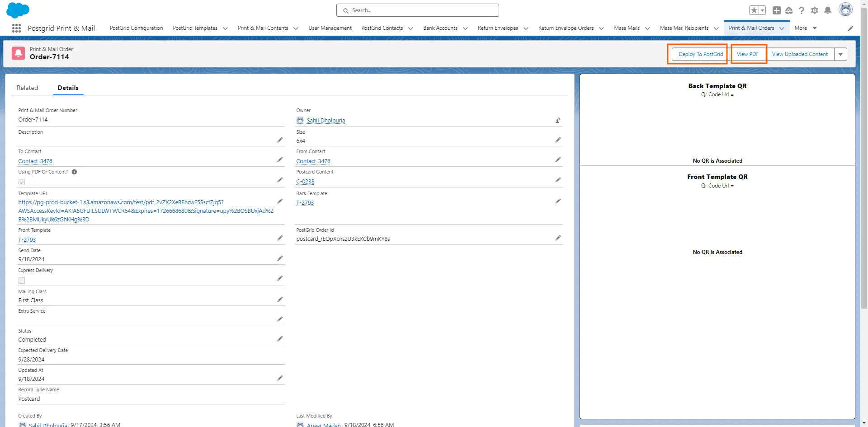
Task: Open the App Launcher grid icon
Action: tap(16, 28)
